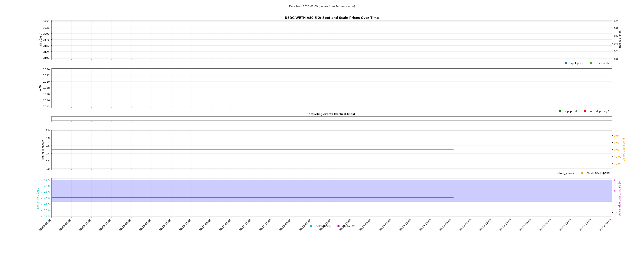The width and height of the screenshot is (644, 255).
Task: Click the magenta Delta (%) legend dot
Action: [339, 226]
